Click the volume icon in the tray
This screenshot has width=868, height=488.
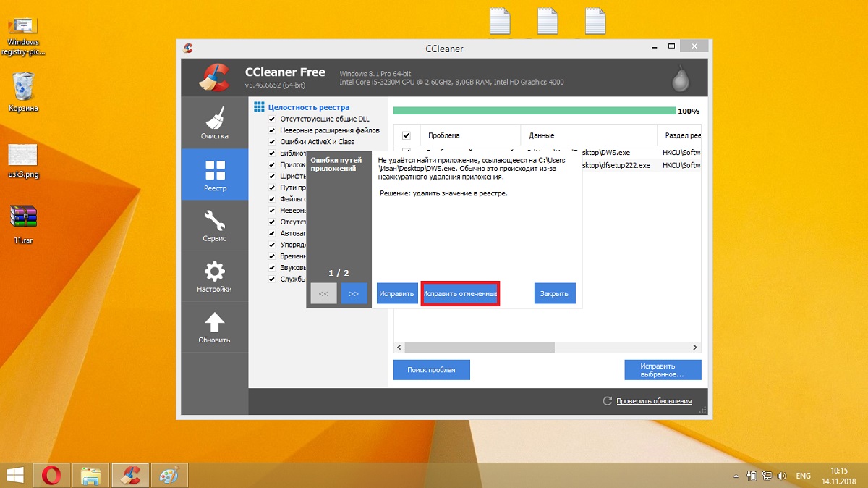pyautogui.click(x=781, y=476)
